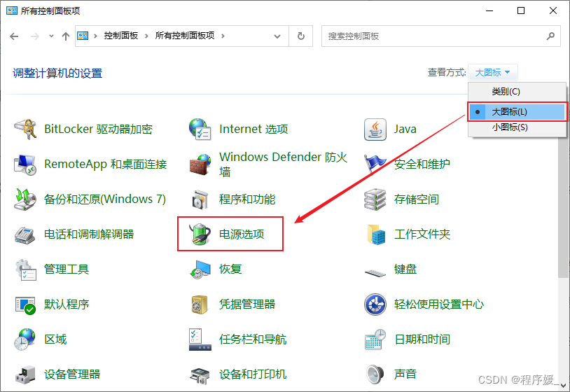Open Windows Defender 防火墙 text label
Screen dimensions: 570x392
[x=283, y=164]
